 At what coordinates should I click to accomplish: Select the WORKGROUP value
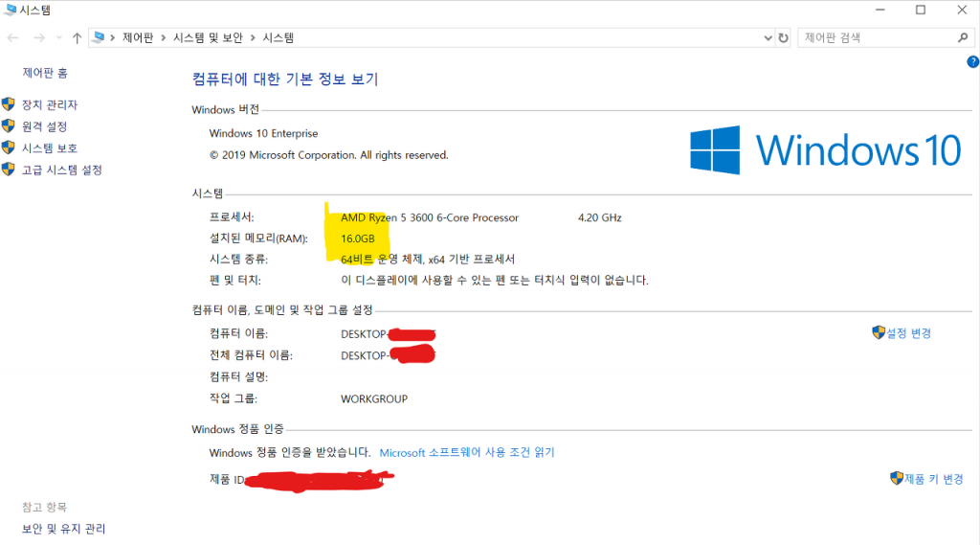coord(374,399)
